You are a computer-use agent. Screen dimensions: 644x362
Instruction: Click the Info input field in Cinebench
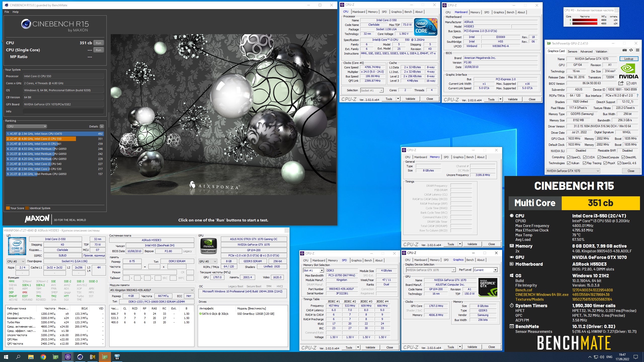coord(63,111)
